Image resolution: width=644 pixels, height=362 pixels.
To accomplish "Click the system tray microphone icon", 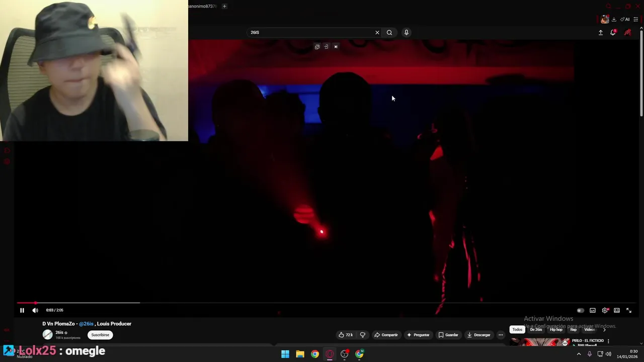I will click(x=590, y=354).
